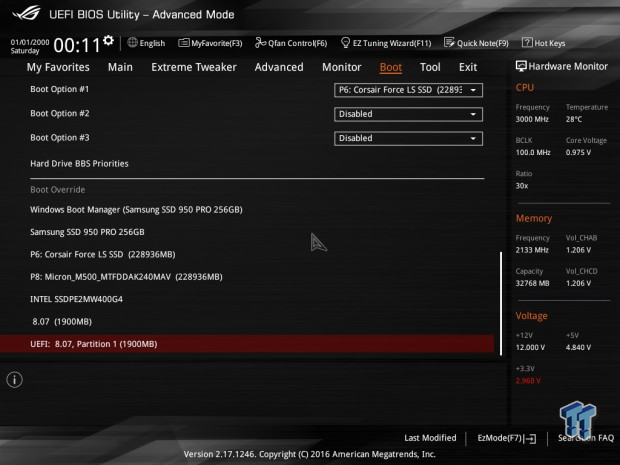Screen dimensions: 620x465
Task: Open Qfan Control fan icon
Action: pyautogui.click(x=260, y=42)
